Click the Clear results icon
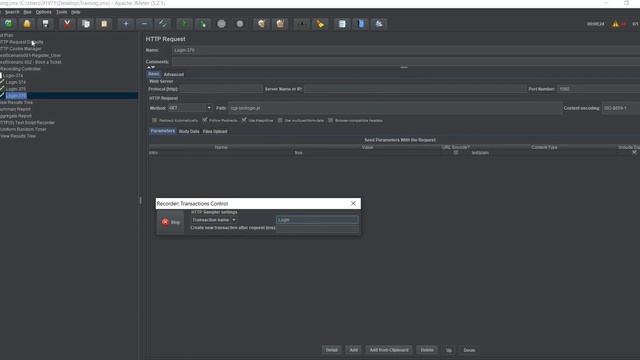 [x=261, y=24]
